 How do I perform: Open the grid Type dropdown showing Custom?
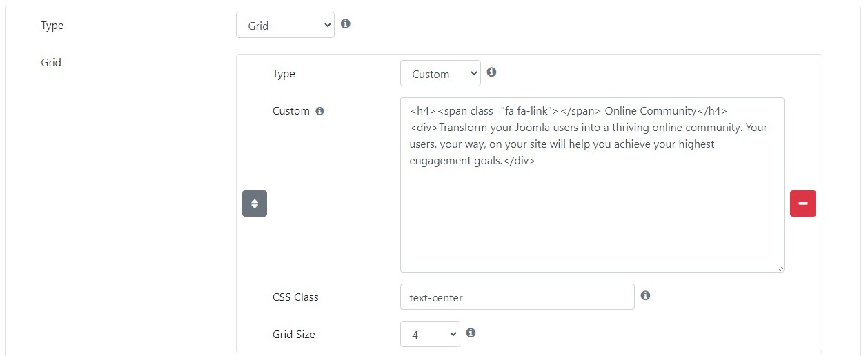pyautogui.click(x=440, y=73)
